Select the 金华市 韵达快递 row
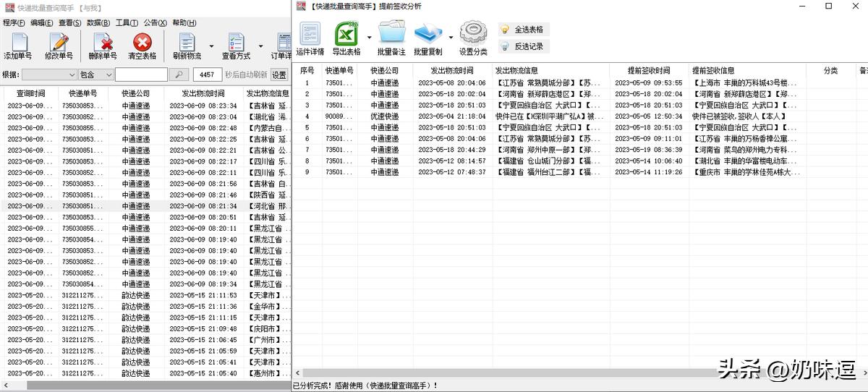This screenshot has width=868, height=392. coord(145,307)
